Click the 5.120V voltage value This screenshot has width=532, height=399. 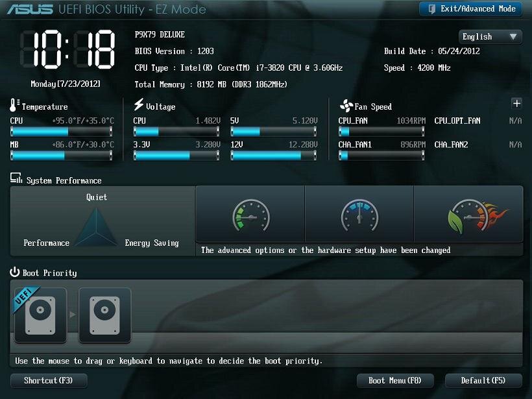[305, 121]
